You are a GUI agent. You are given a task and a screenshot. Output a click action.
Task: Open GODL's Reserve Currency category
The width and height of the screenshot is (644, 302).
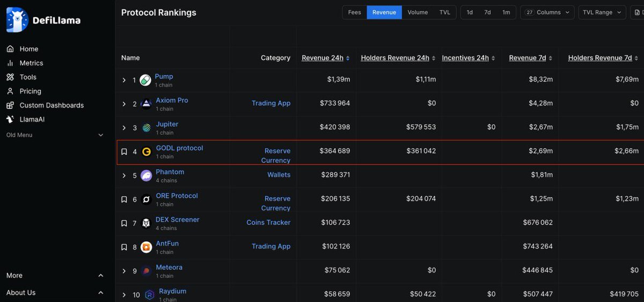pyautogui.click(x=276, y=156)
